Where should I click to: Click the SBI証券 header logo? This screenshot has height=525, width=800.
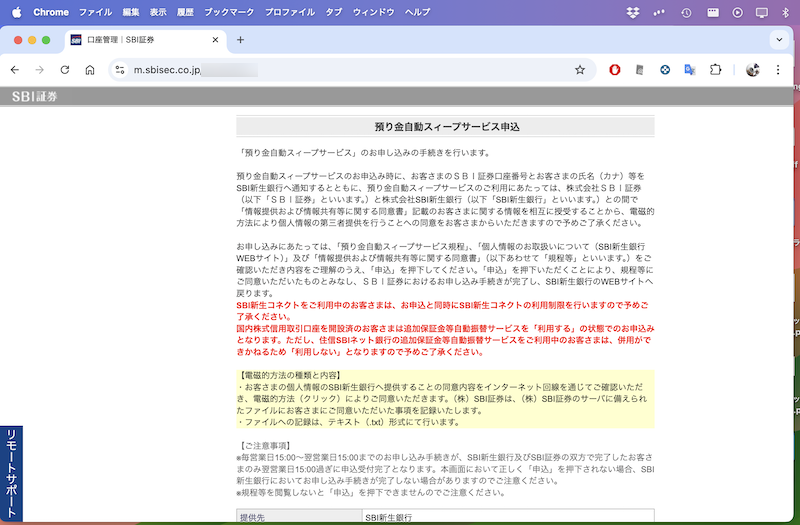coord(35,97)
